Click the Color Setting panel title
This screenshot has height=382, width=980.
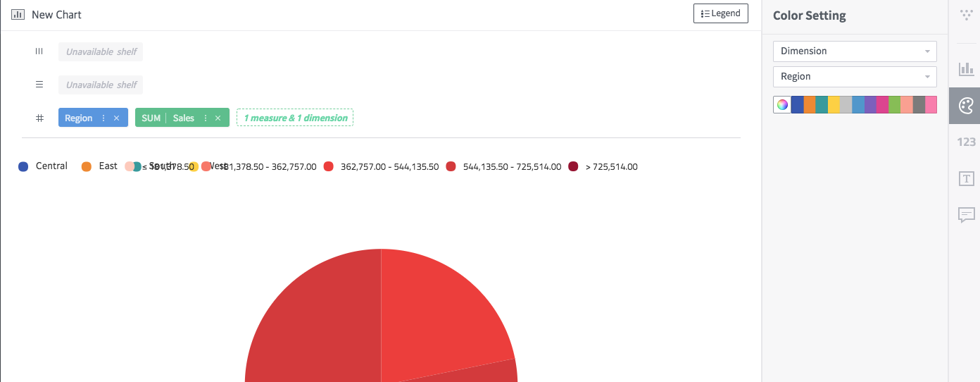tap(809, 16)
